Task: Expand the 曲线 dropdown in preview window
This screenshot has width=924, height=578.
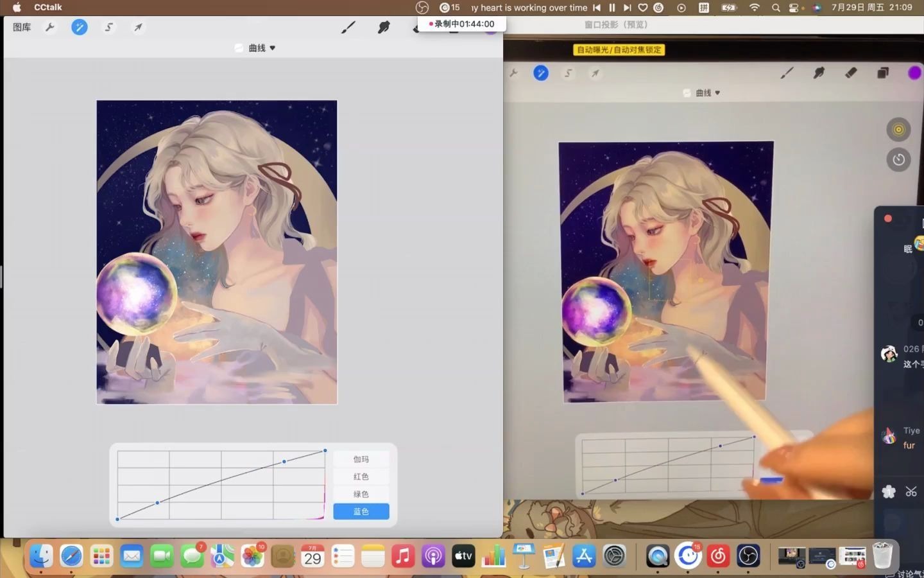Action: point(708,93)
